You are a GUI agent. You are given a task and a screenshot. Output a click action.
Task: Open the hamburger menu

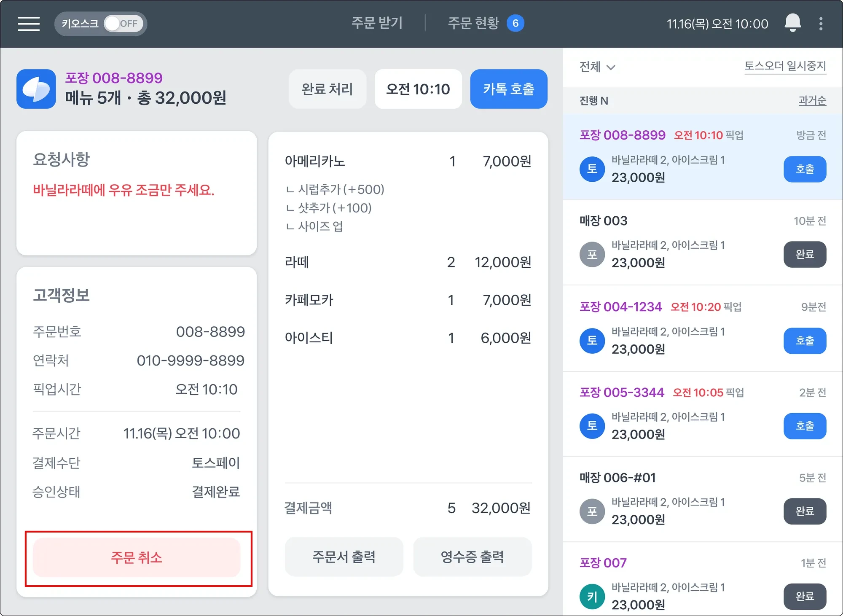click(x=29, y=24)
